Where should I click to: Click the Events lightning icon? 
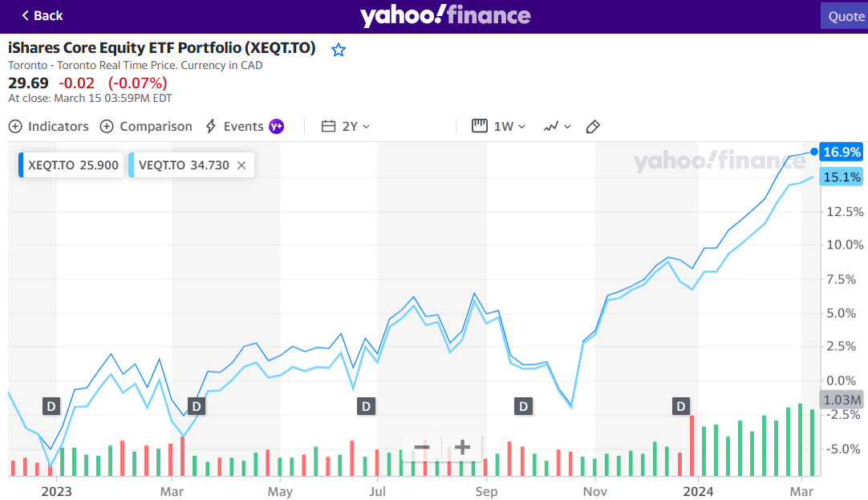tap(211, 126)
